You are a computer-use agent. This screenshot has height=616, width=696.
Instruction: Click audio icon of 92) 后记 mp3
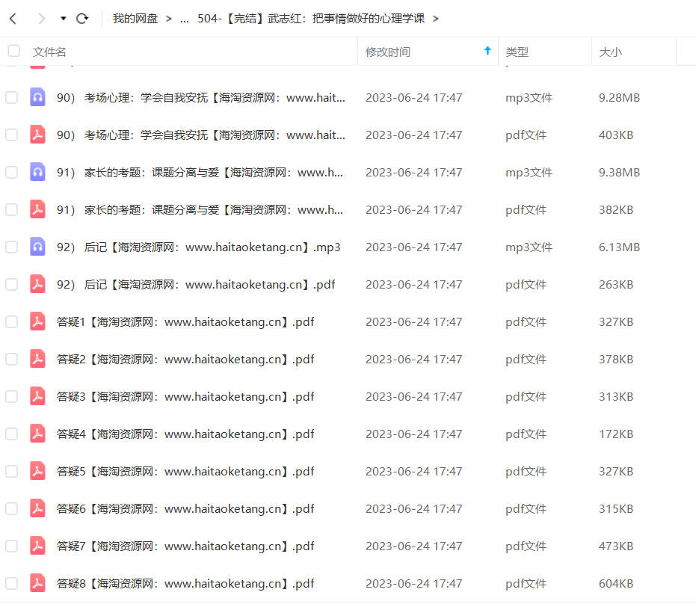37,247
